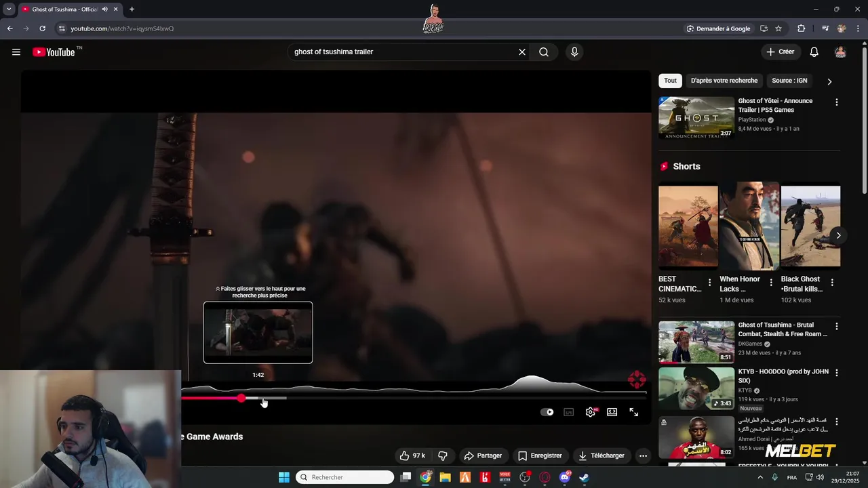The height and width of the screenshot is (488, 868).
Task: Open YouTube notifications bell
Action: (814, 52)
